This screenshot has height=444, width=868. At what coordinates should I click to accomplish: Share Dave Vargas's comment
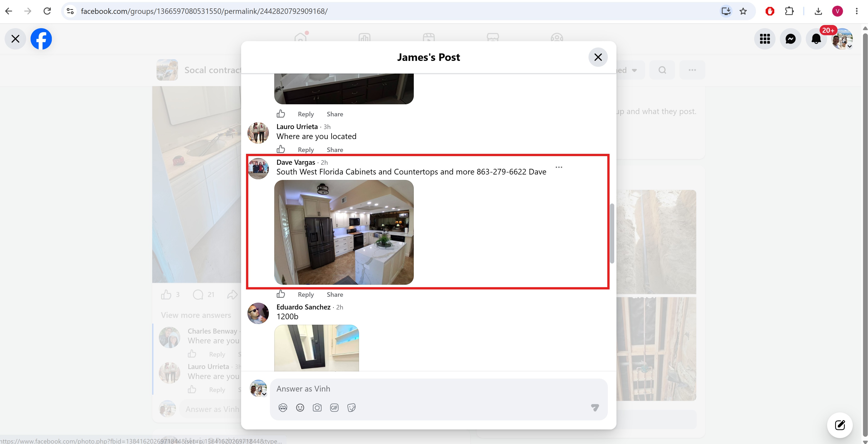[x=335, y=294]
